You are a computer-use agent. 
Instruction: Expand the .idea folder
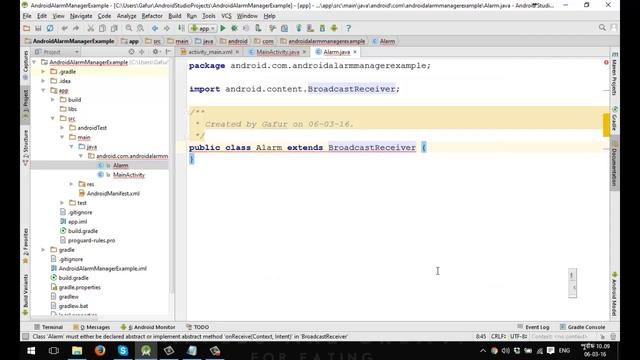point(43,81)
